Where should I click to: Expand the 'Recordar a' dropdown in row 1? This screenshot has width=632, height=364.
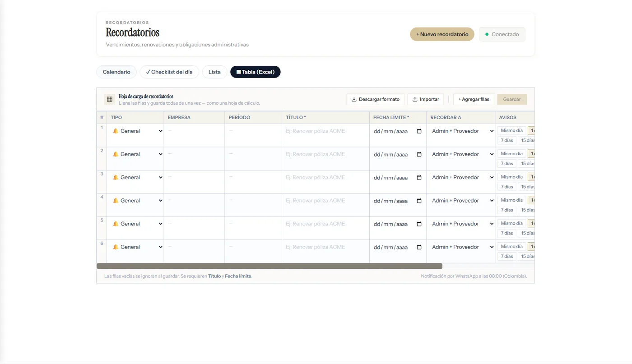tap(461, 131)
